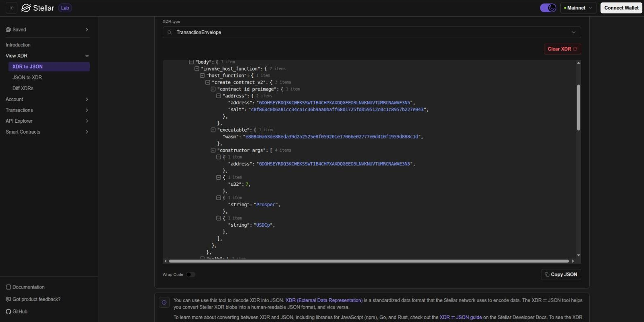644x322 pixels.
Task: Click the Copy JSON button
Action: coord(561,275)
